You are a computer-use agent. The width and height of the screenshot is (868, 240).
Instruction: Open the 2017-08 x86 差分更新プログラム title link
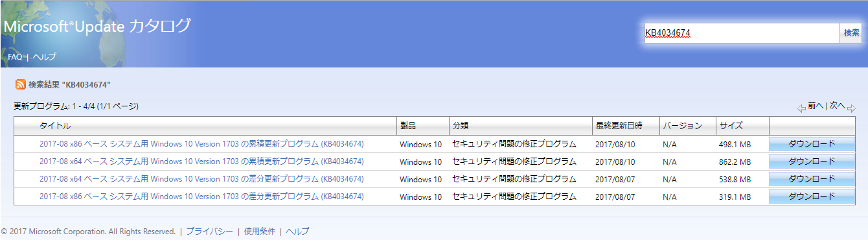[201, 197]
